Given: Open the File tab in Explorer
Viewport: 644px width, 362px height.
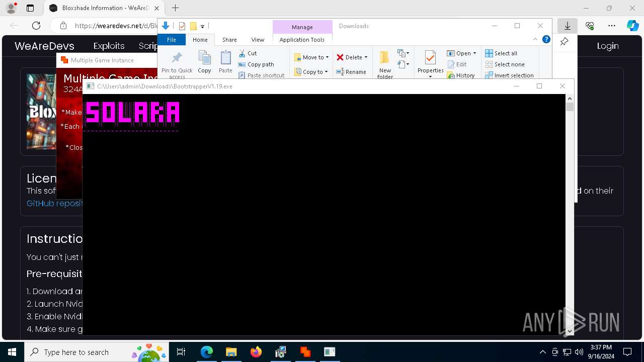Looking at the screenshot, I should 172,40.
